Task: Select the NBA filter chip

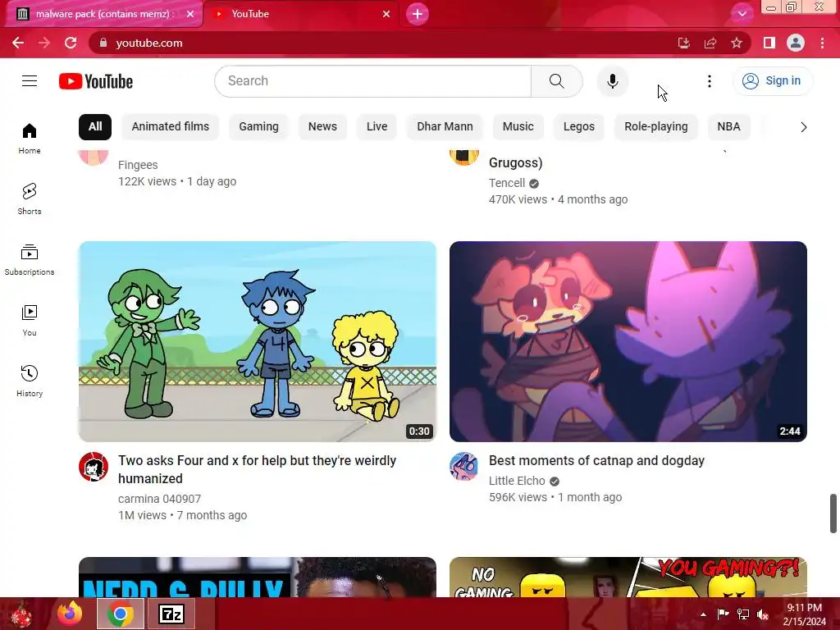Action: (728, 127)
